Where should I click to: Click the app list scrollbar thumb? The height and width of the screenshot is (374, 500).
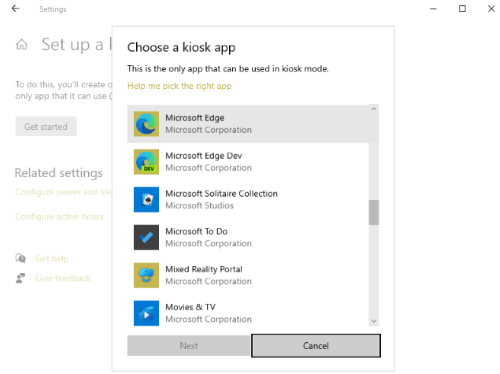coord(374,212)
